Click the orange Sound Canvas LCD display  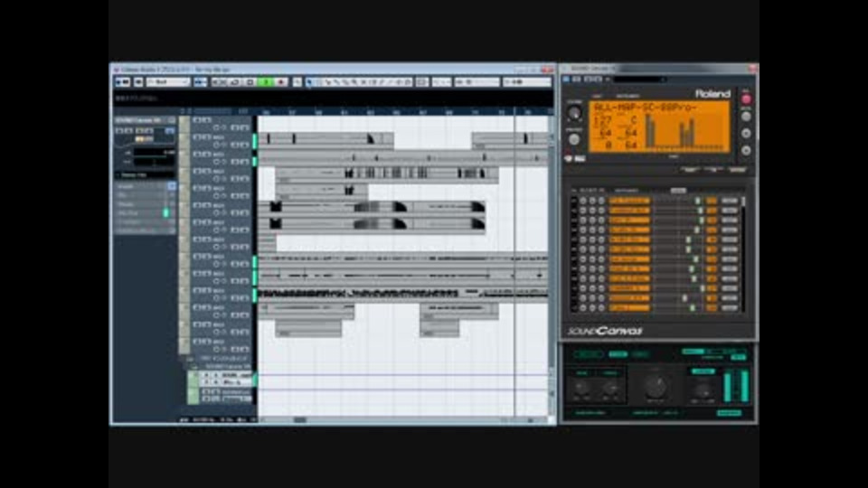[659, 127]
